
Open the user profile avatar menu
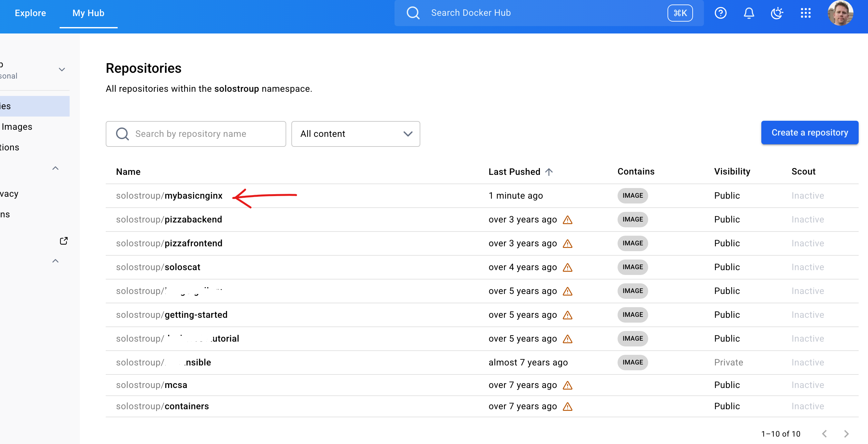pyautogui.click(x=840, y=13)
